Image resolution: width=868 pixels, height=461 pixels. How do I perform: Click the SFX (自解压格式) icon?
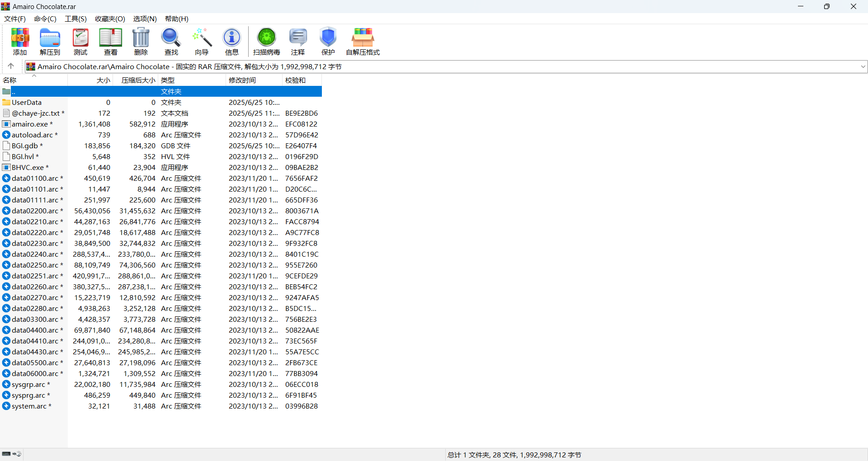click(363, 41)
